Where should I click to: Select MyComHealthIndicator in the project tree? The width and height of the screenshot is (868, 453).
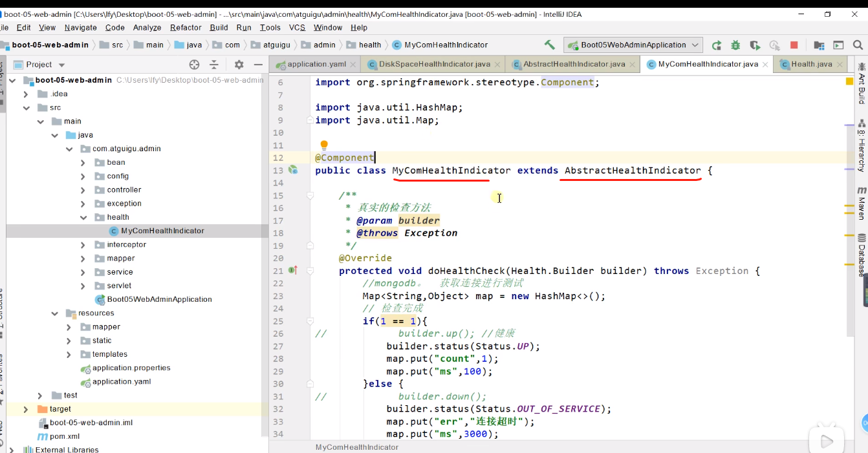162,231
